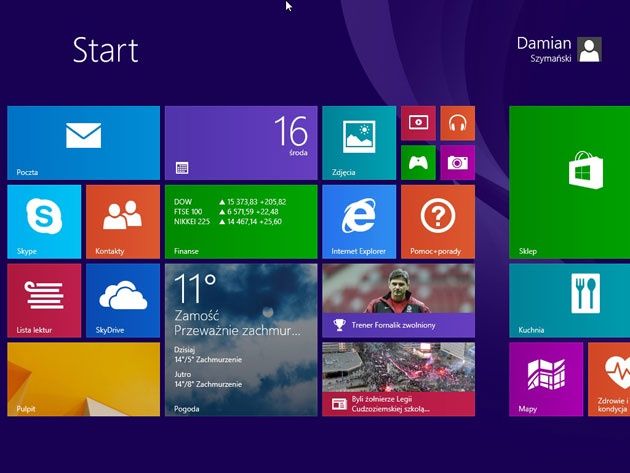
Task: Open the Camera small tile
Action: click(458, 162)
